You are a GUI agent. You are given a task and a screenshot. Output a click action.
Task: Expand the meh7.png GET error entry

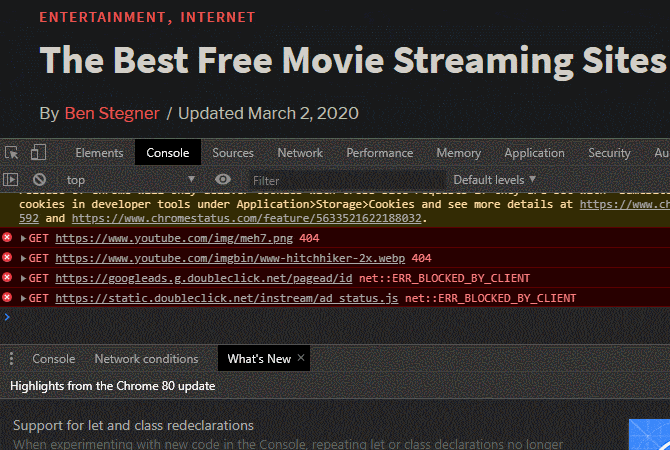24,238
